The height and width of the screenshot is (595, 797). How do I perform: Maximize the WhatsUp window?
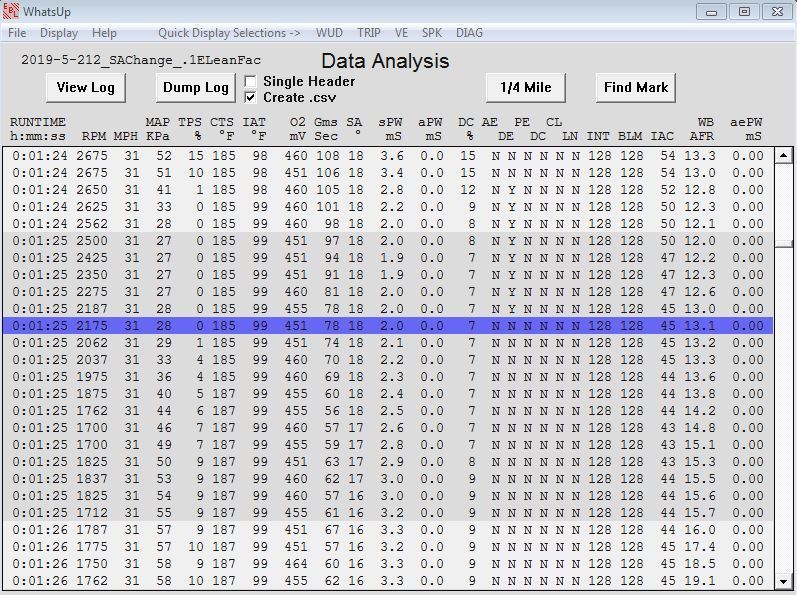pos(743,11)
